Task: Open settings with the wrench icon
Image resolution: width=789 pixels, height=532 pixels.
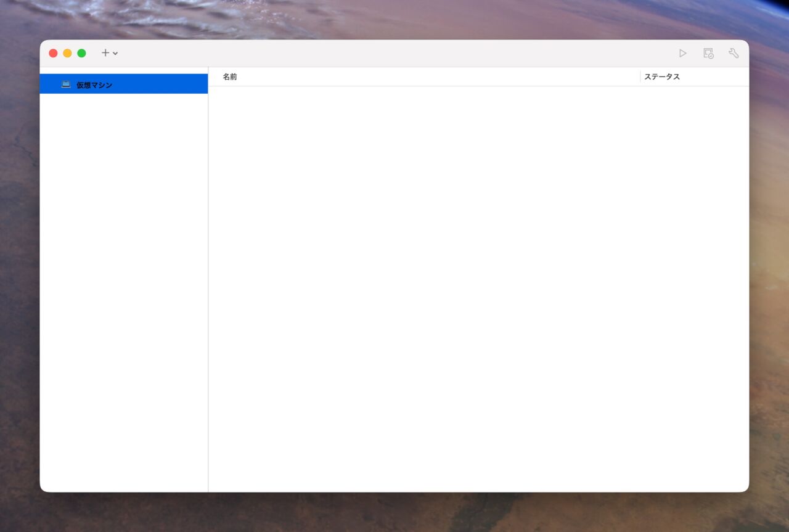Action: click(734, 54)
